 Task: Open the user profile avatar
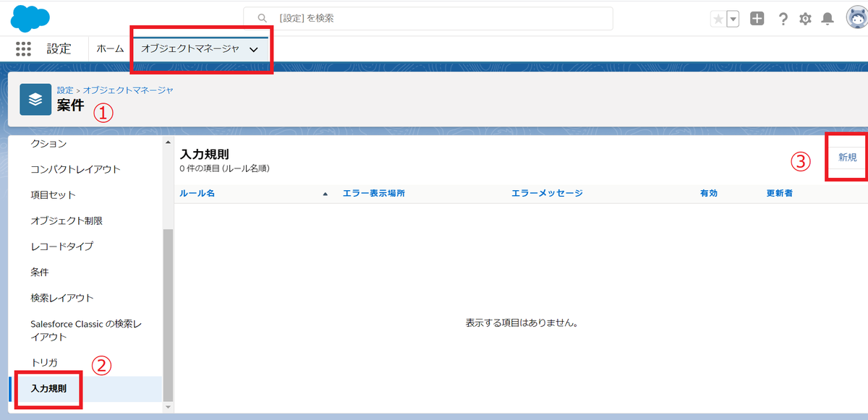click(x=856, y=18)
